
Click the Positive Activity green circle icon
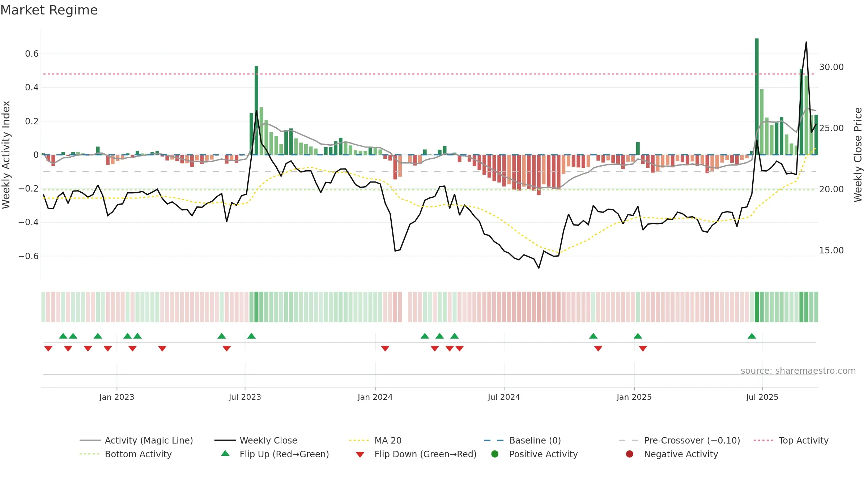click(x=495, y=454)
